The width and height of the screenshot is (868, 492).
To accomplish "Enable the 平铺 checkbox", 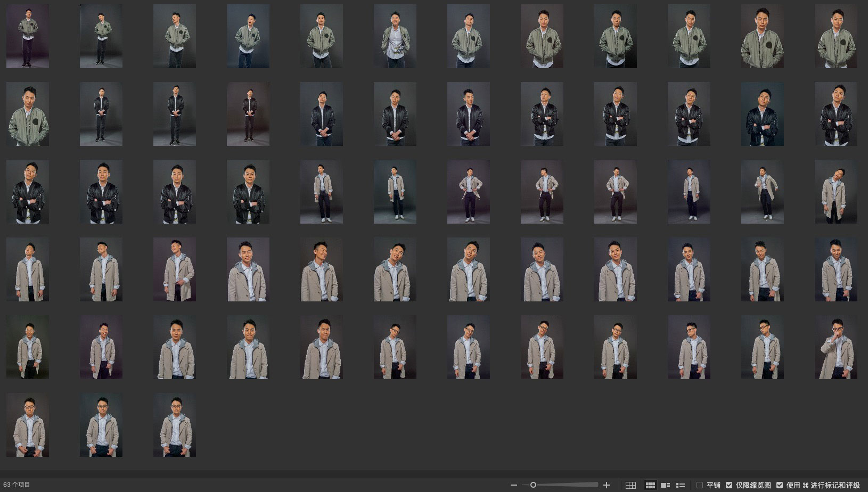I will click(700, 485).
